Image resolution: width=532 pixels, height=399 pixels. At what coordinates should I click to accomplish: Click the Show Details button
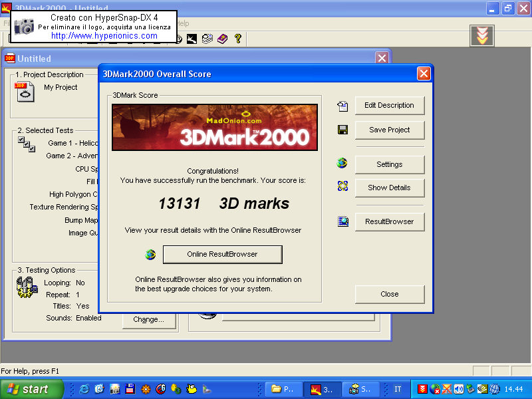point(390,188)
